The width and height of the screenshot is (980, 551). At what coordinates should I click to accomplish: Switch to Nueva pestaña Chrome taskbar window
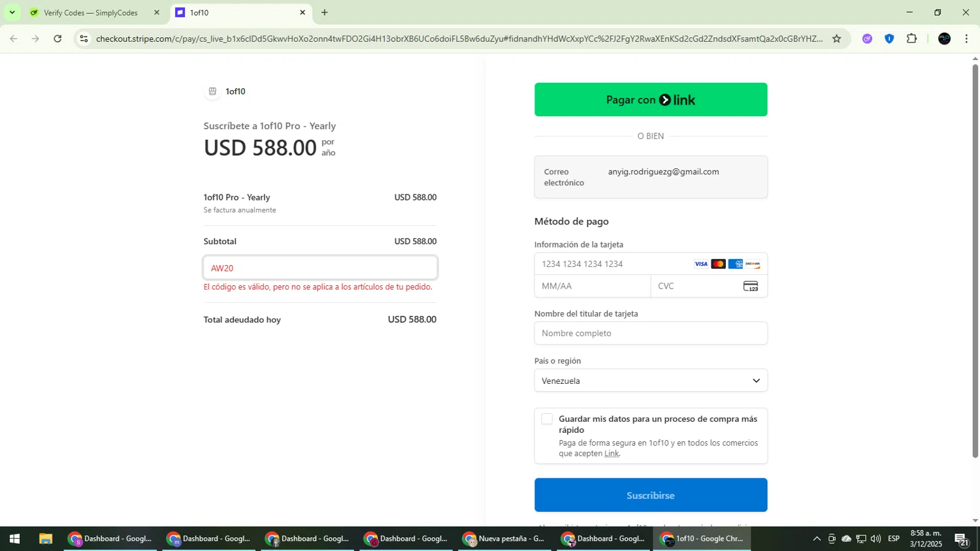[505, 539]
